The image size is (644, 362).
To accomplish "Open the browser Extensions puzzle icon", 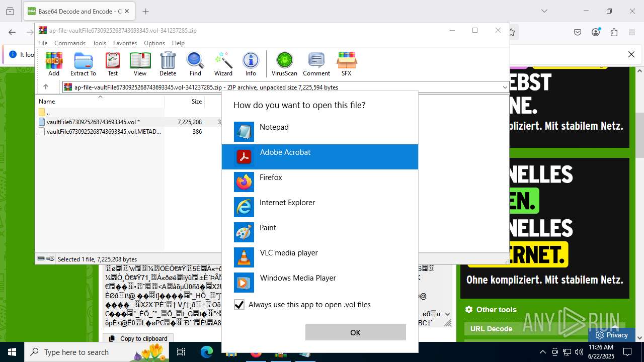I will [x=614, y=32].
